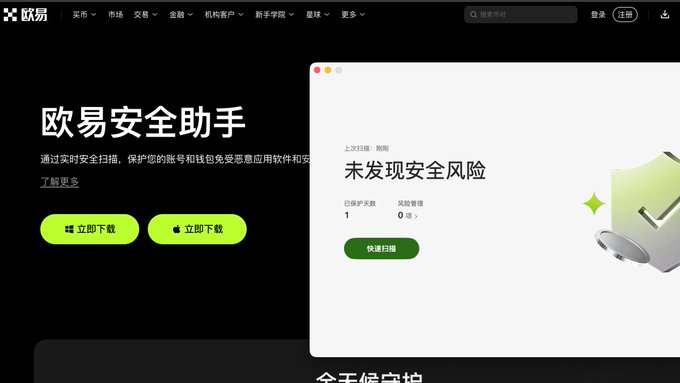Download the Windows version with 立即下载
Image resolution: width=680 pixels, height=383 pixels.
pyautogui.click(x=90, y=229)
